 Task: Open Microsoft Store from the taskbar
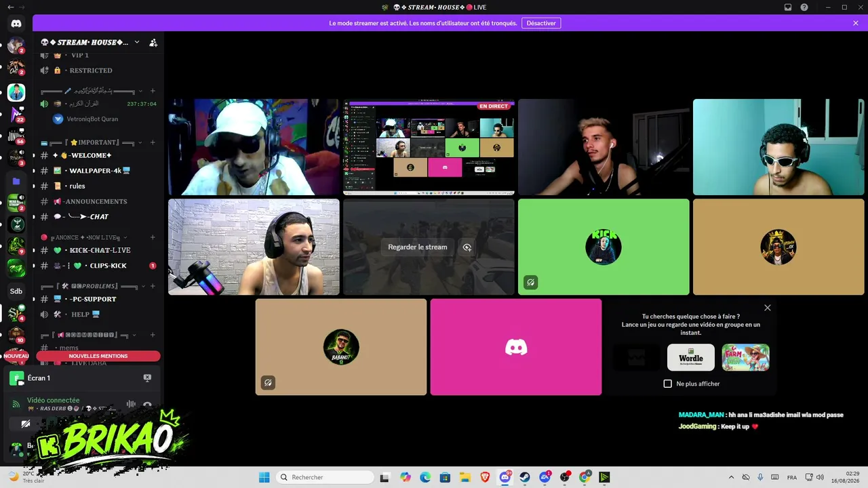pos(445,477)
